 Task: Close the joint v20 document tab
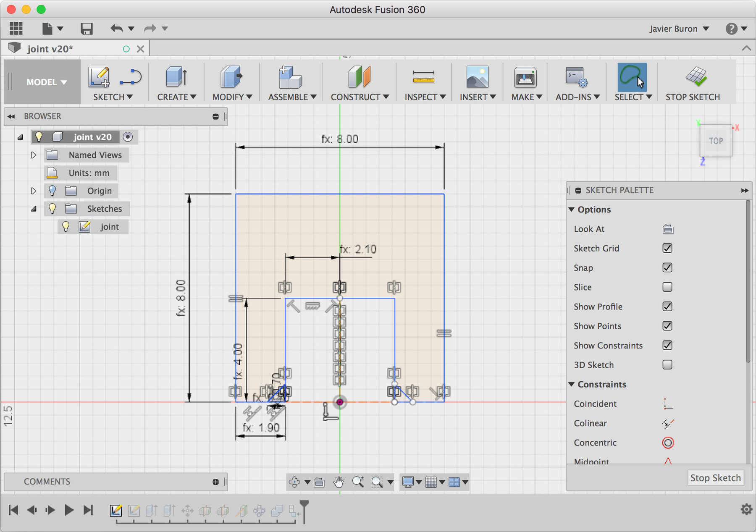141,49
